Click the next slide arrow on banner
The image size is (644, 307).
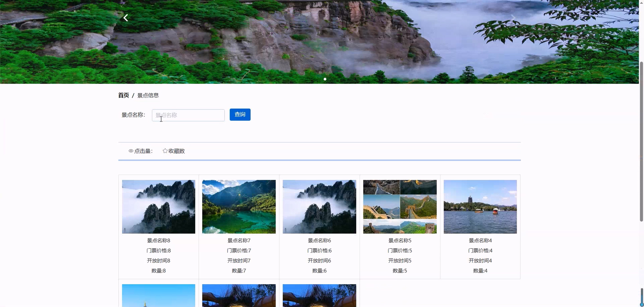pos(513,18)
